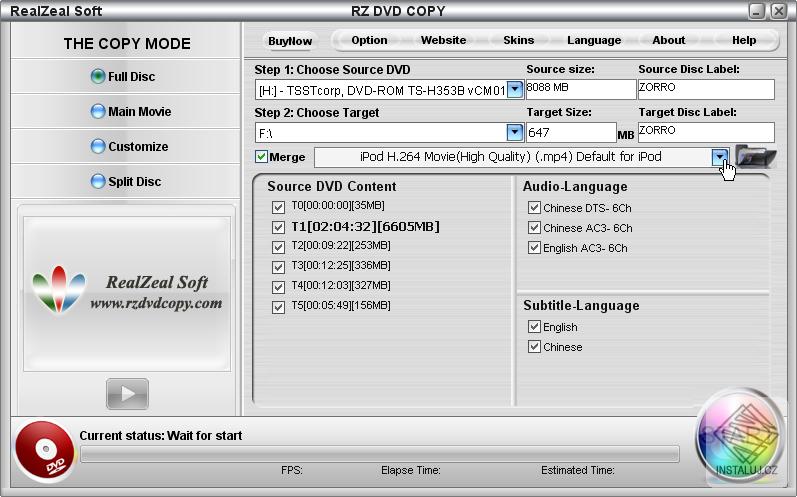Click the Target Size field showing 647

(x=571, y=132)
